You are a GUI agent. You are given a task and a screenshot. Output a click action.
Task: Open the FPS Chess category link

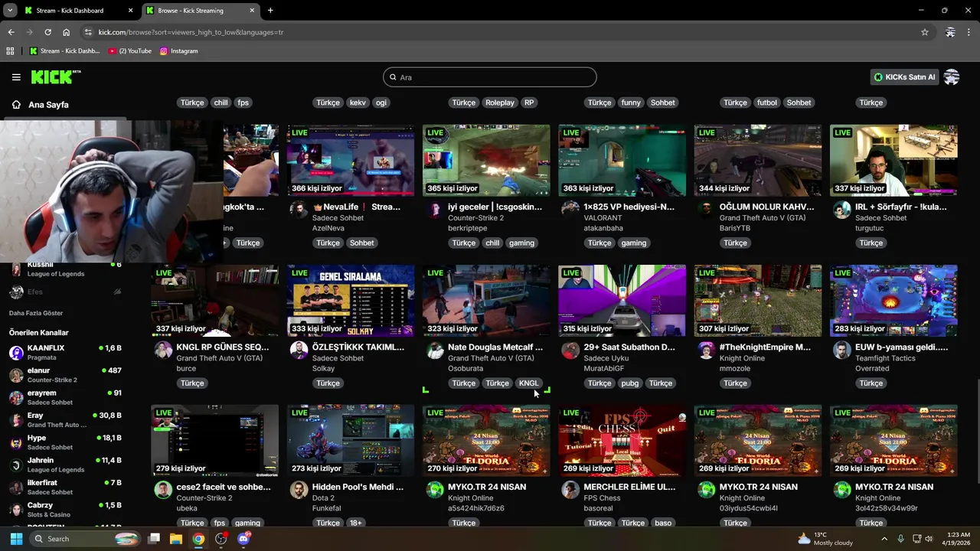(602, 498)
